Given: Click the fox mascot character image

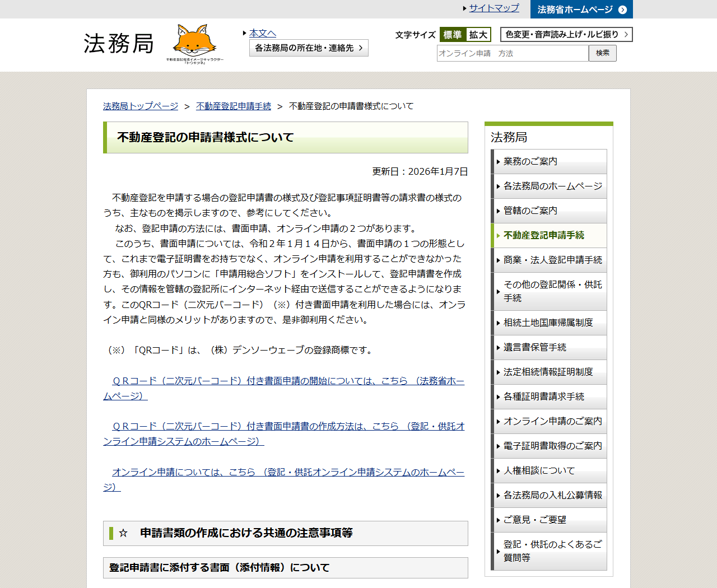Looking at the screenshot, I should tap(194, 44).
